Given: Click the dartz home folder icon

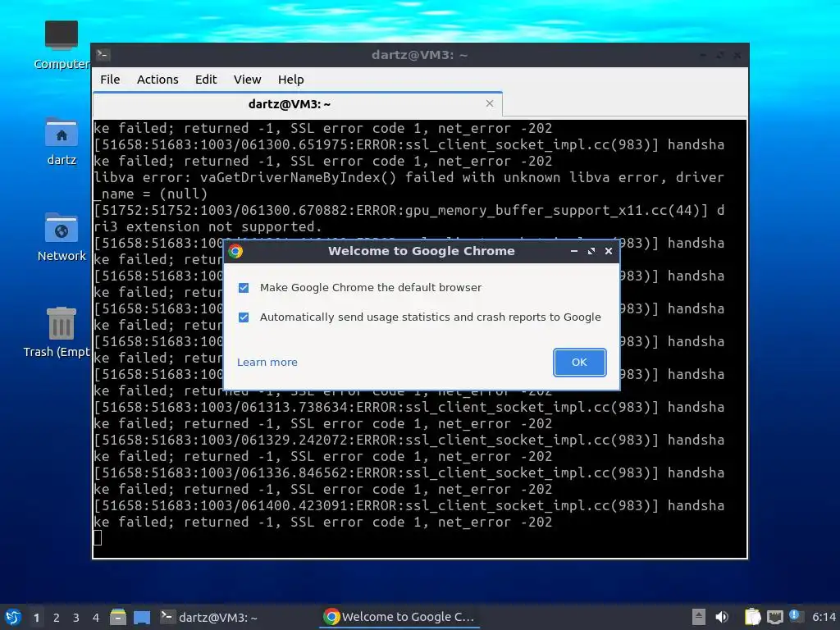Looking at the screenshot, I should [62, 141].
